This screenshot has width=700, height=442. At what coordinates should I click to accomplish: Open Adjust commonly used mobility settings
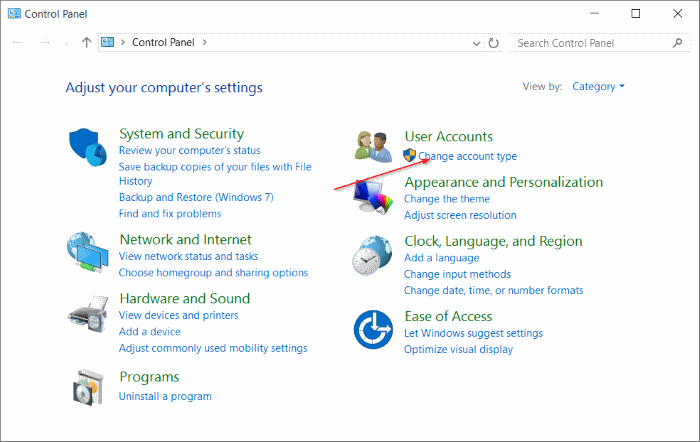tap(213, 348)
